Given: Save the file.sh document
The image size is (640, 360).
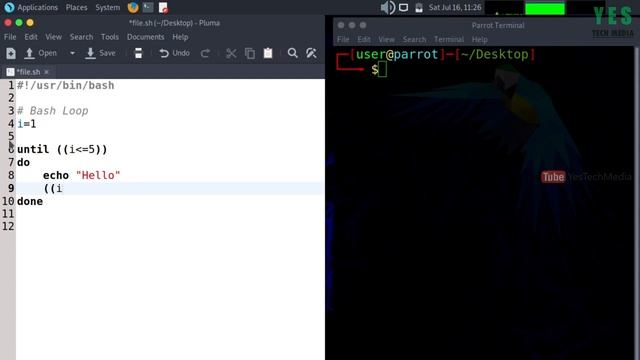Looking at the screenshot, I should pyautogui.click(x=101, y=53).
